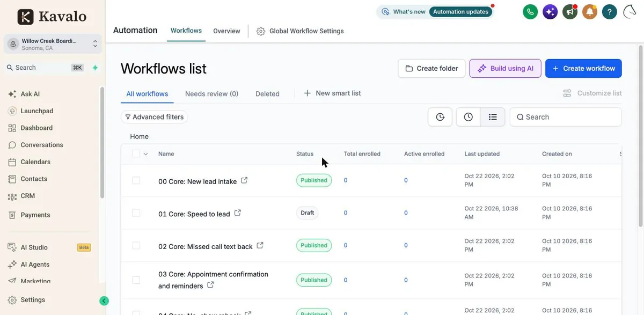This screenshot has height=315, width=644.
Task: Open Advanced filters
Action: point(154,117)
